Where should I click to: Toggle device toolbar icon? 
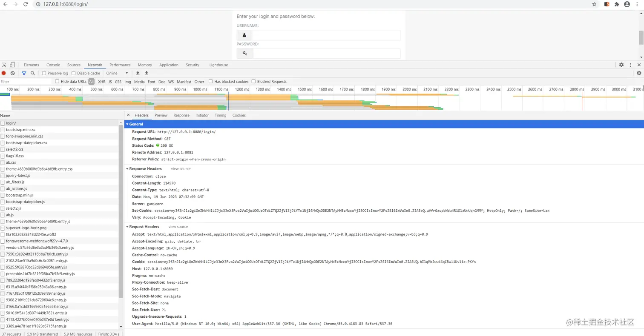(x=12, y=65)
